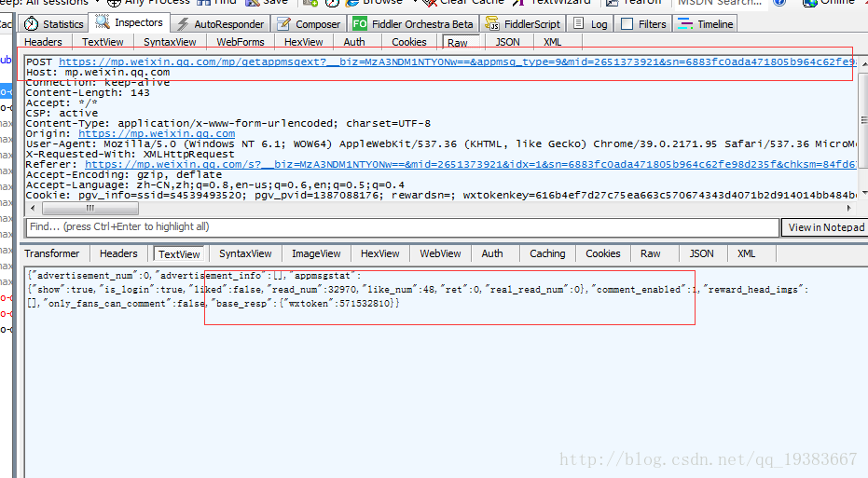868x478 pixels.
Task: Open the Origin header URL link
Action: 157,133
